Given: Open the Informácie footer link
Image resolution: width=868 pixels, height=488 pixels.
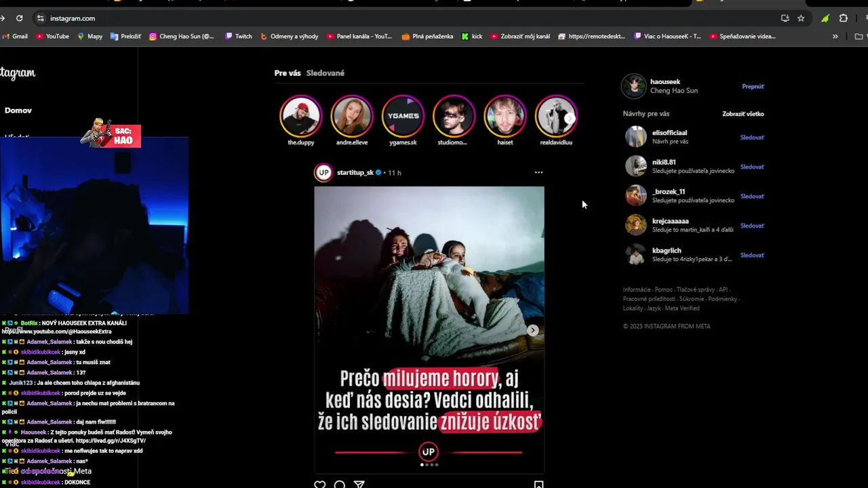Looking at the screenshot, I should click(x=637, y=290).
